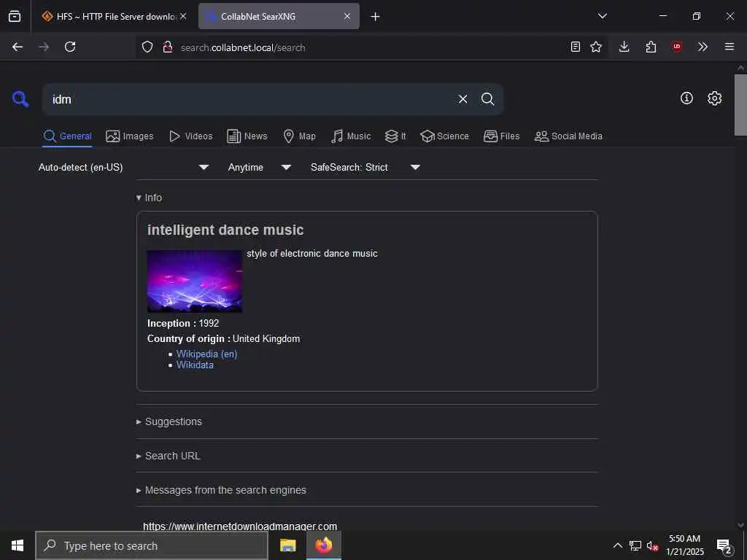The image size is (747, 560).
Task: List all tabs dropdown arrow
Action: [x=603, y=16]
